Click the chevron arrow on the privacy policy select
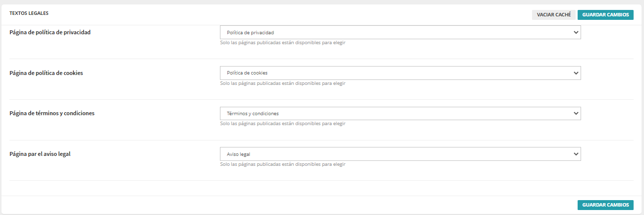644x215 pixels. [x=576, y=32]
